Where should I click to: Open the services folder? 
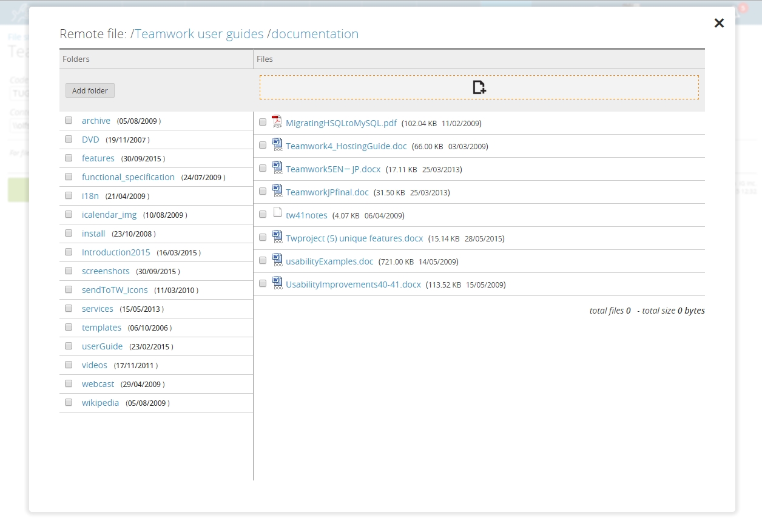point(98,309)
